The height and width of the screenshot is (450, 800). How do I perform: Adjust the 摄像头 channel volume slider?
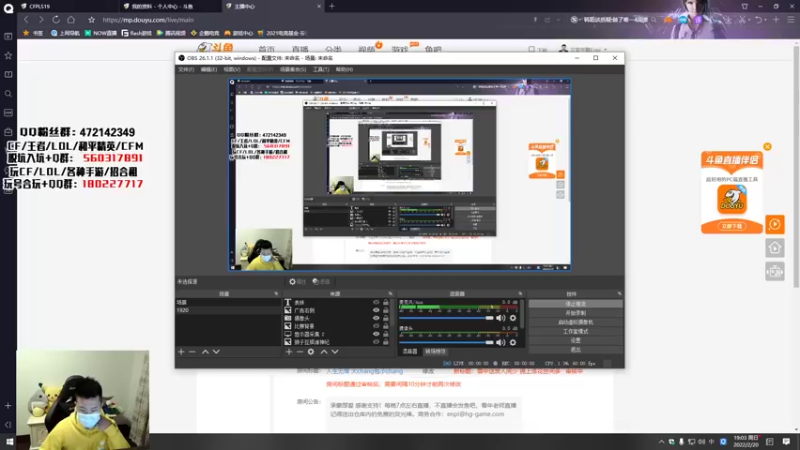click(x=446, y=342)
